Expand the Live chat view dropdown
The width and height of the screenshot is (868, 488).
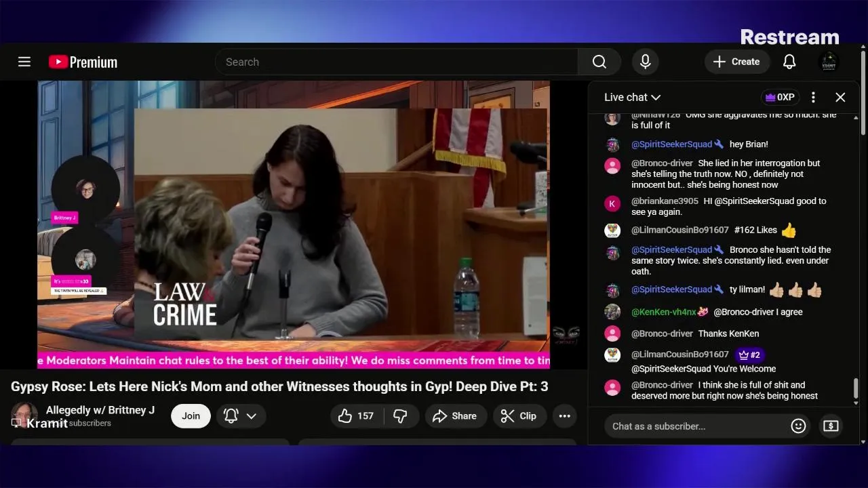632,97
